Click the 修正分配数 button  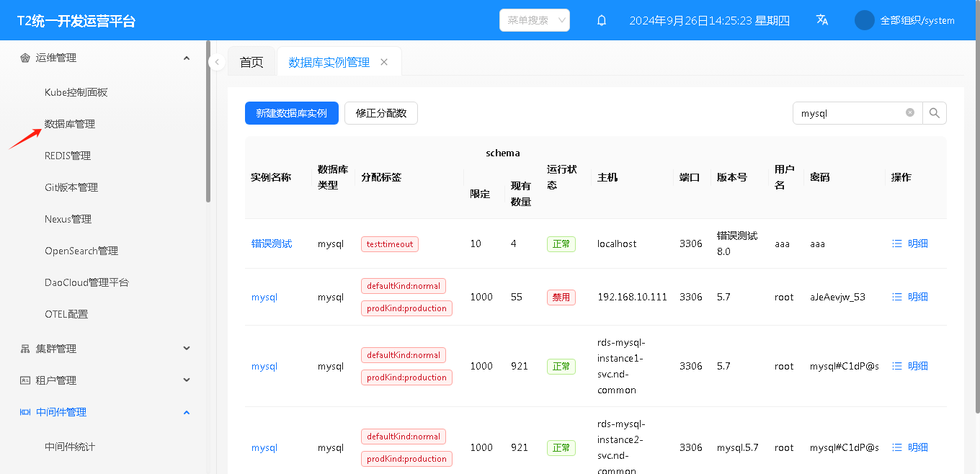(381, 113)
